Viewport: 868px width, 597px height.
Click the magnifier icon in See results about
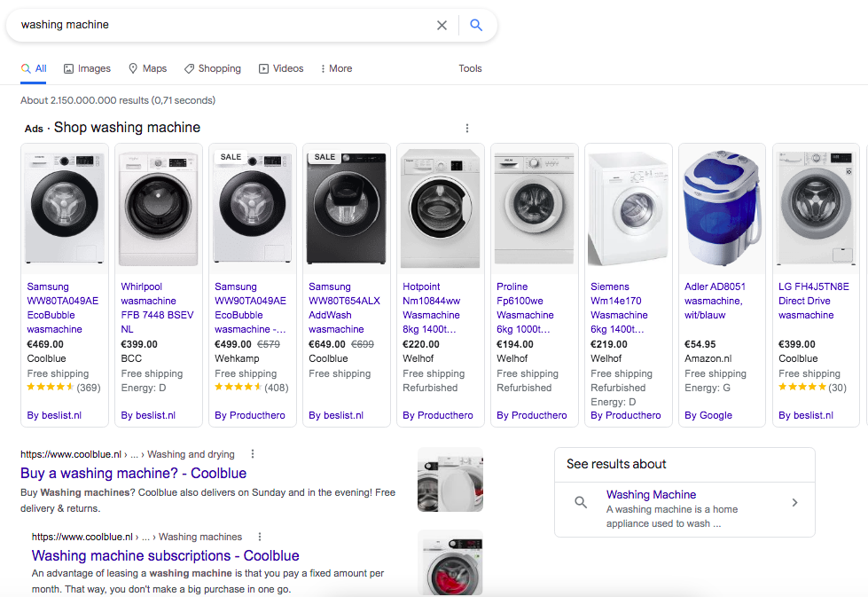click(x=581, y=502)
